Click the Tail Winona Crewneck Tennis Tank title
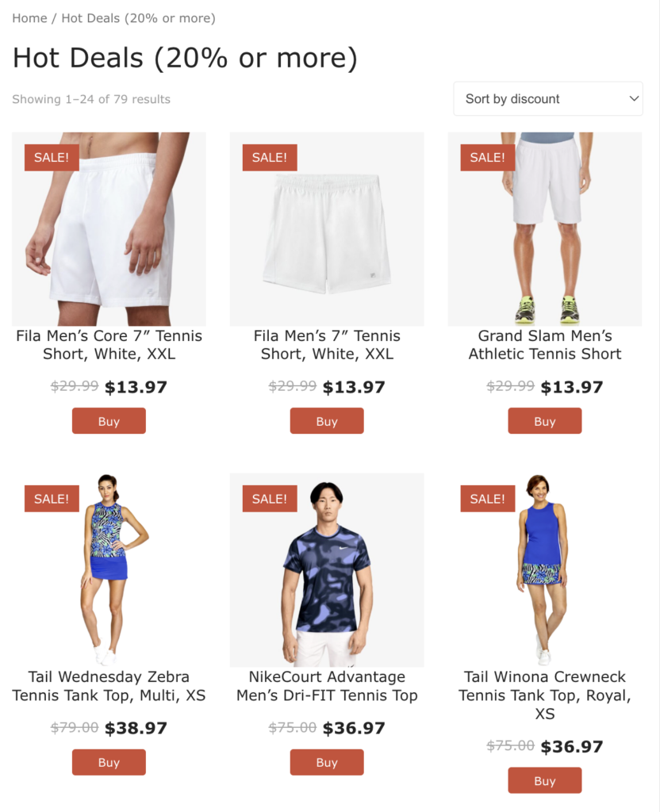Screen dimensions: 660x812 (545, 695)
